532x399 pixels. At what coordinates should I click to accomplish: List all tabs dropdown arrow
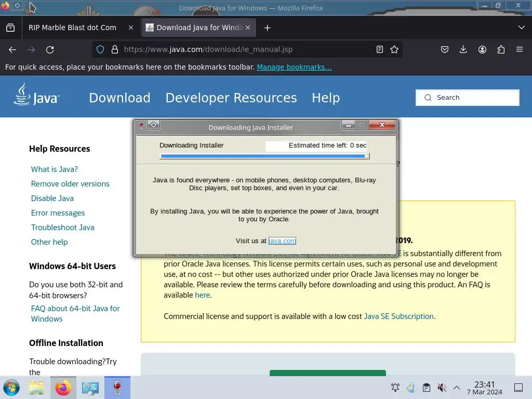(522, 28)
